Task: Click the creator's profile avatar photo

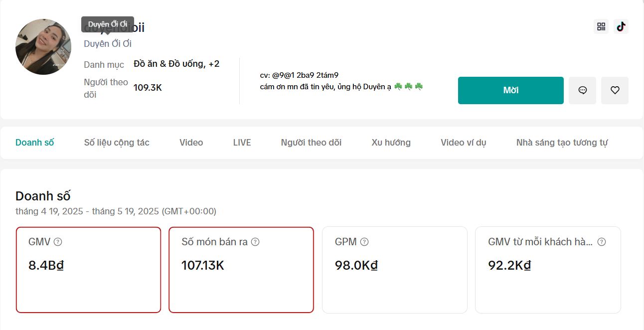Action: 43,47
